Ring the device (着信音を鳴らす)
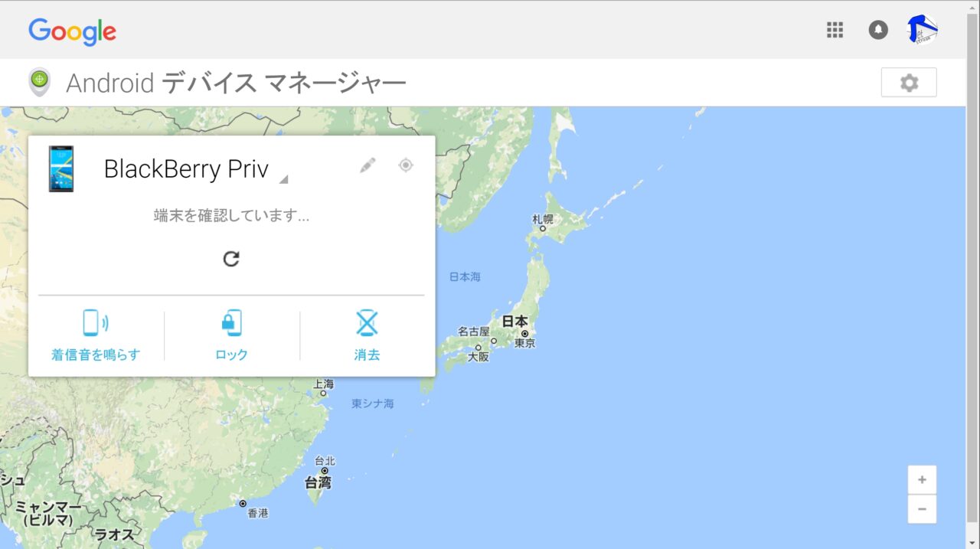Viewport: 980px width, 549px height. (x=96, y=335)
